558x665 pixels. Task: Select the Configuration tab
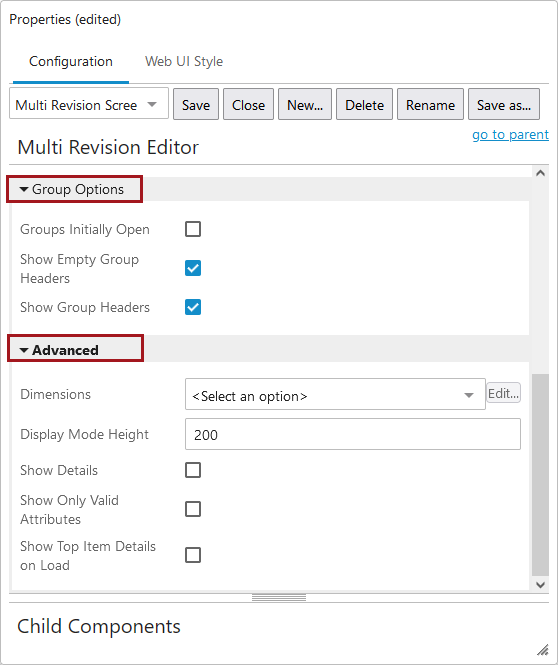pyautogui.click(x=71, y=61)
